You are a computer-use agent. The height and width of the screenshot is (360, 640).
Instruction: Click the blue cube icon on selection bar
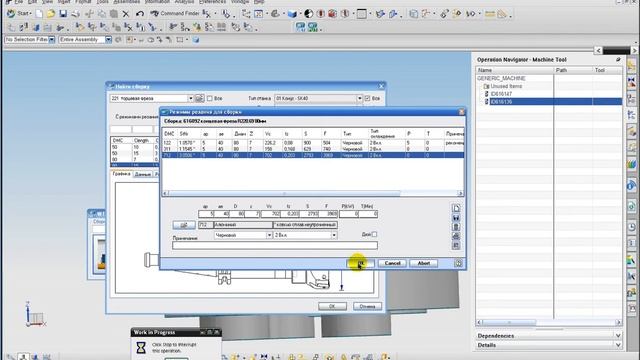[196, 40]
